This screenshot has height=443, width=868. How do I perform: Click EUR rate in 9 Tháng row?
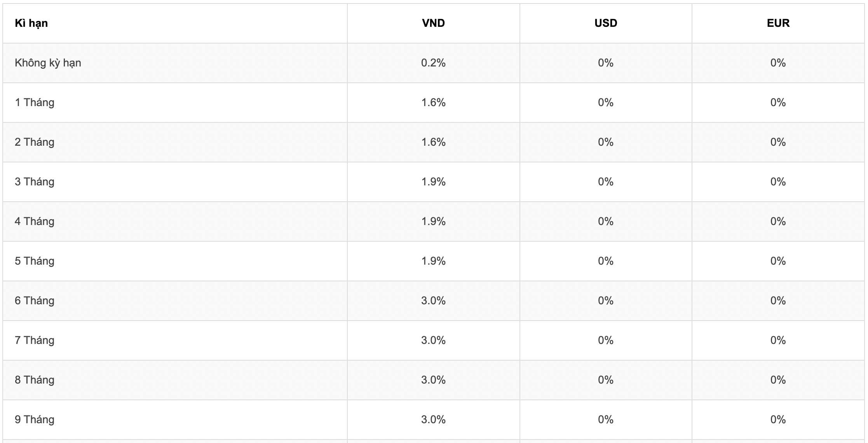(x=778, y=420)
